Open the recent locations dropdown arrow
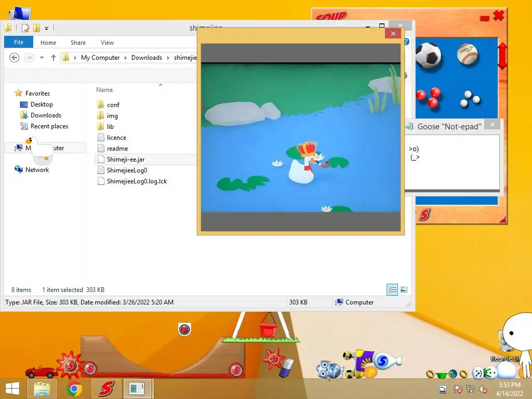This screenshot has height=399, width=532. [x=42, y=58]
